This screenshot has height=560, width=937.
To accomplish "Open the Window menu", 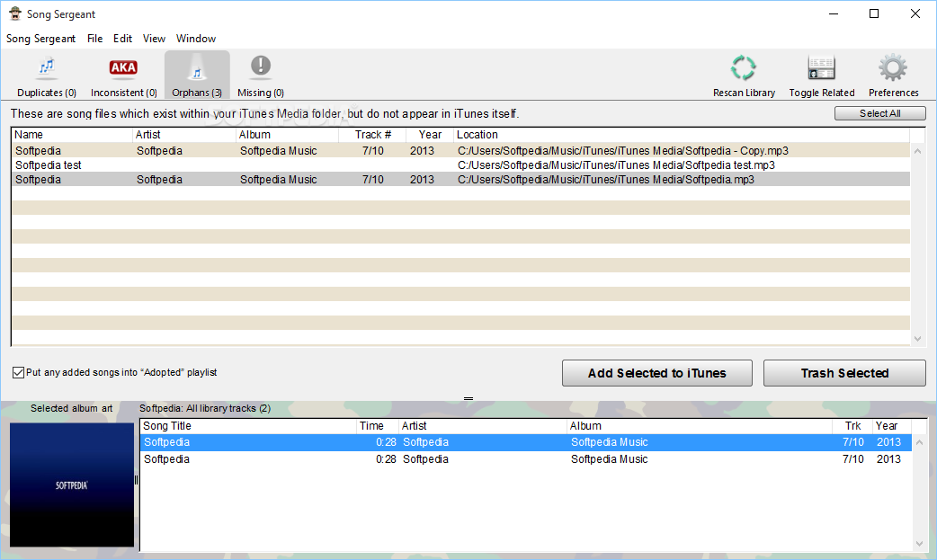I will (x=195, y=39).
